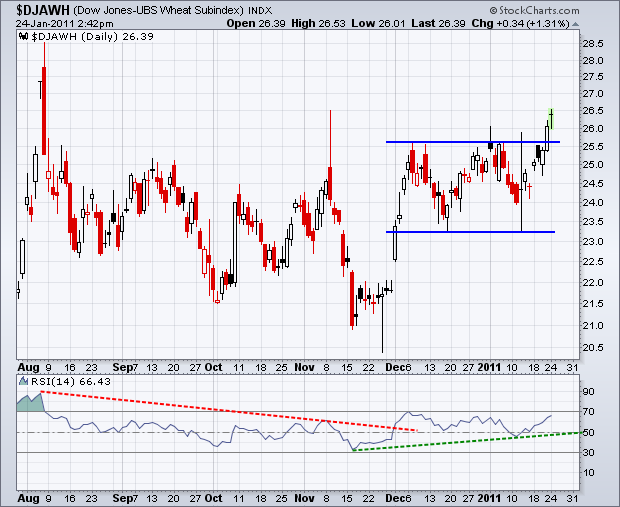Click the "RSI(14) 66.43" legend text
620x507 pixels.
tap(71, 382)
